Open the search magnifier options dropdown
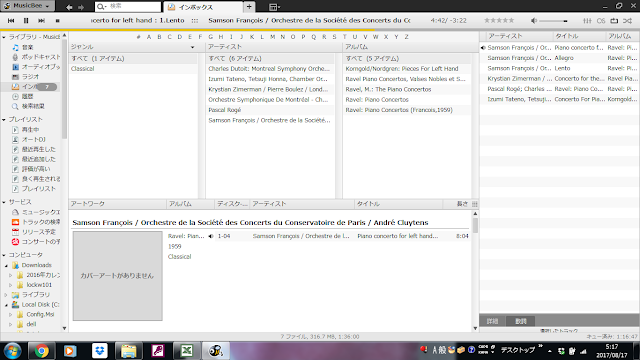640x360 pixels. 101,7
